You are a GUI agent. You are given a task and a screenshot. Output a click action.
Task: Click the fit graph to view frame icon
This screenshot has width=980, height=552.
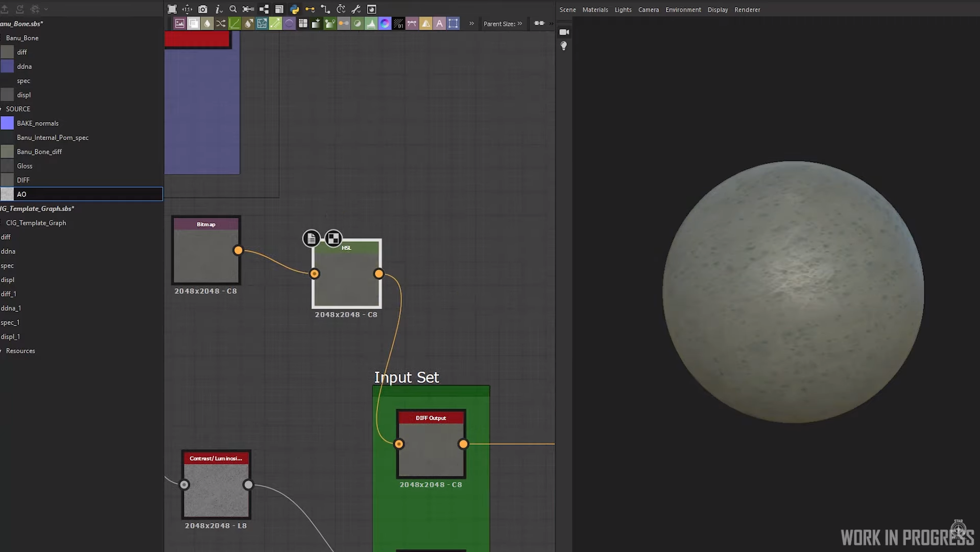click(172, 9)
